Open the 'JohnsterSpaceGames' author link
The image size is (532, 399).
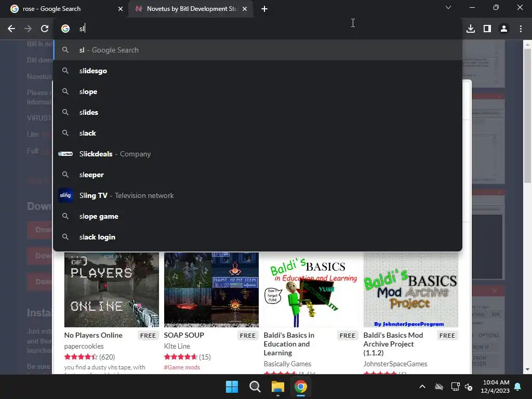[x=395, y=364]
